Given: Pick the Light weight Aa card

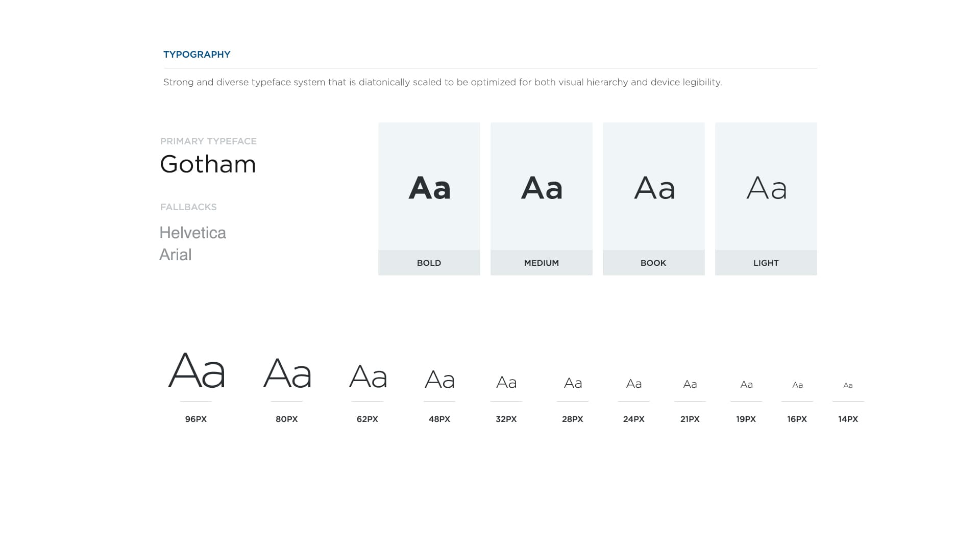Looking at the screenshot, I should [766, 199].
